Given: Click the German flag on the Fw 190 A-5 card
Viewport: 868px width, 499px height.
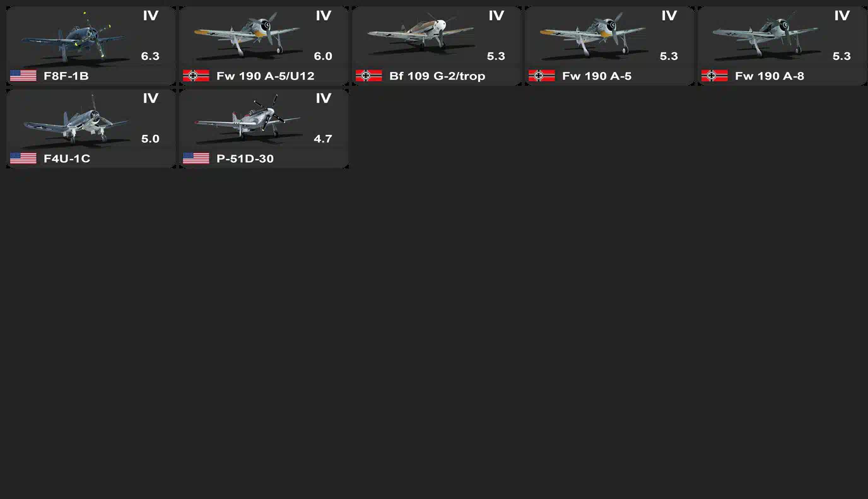Looking at the screenshot, I should coord(542,76).
